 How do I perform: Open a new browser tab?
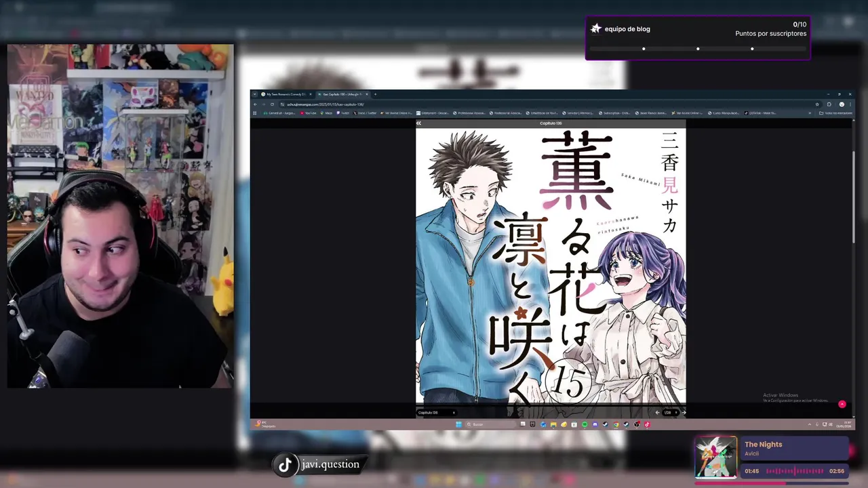click(375, 94)
